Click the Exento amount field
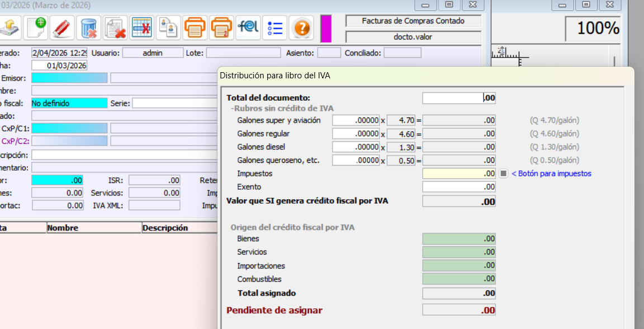The height and width of the screenshot is (329, 644). [x=458, y=187]
